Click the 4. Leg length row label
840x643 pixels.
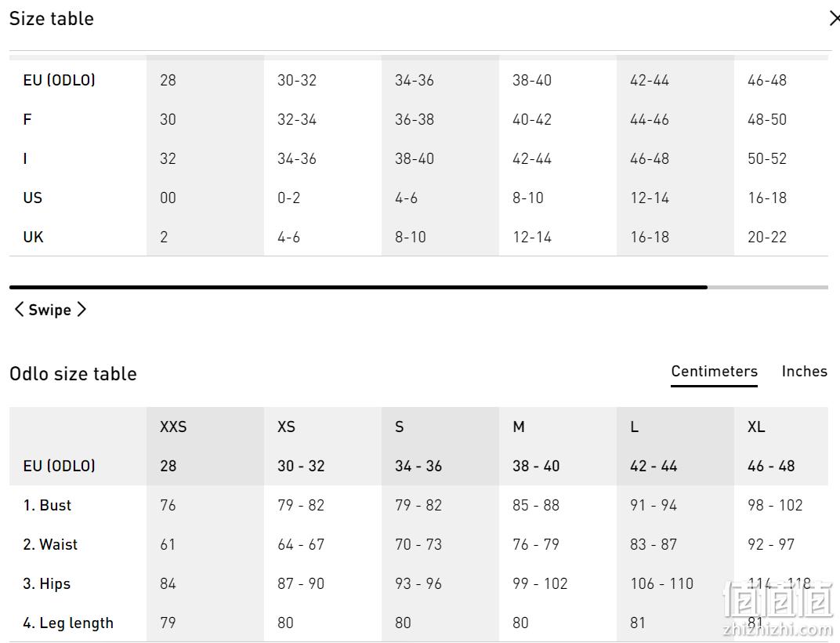(x=68, y=623)
